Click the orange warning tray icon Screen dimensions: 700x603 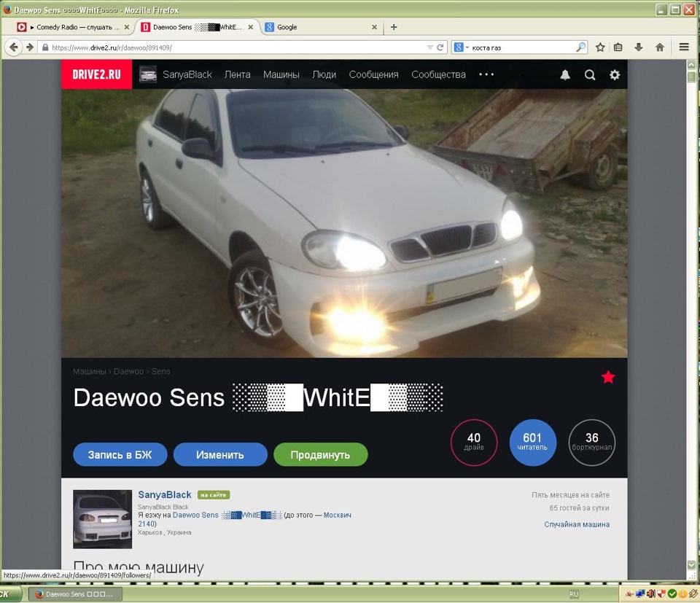[x=682, y=594]
